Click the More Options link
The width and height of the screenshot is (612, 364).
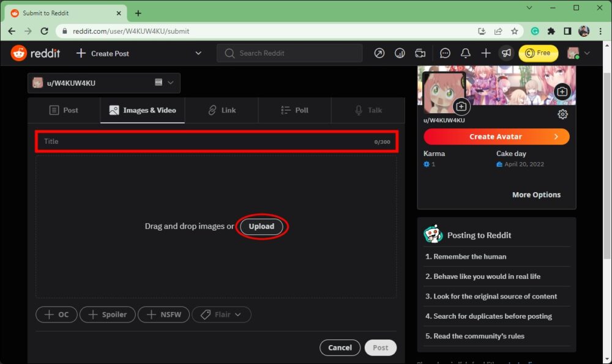536,195
